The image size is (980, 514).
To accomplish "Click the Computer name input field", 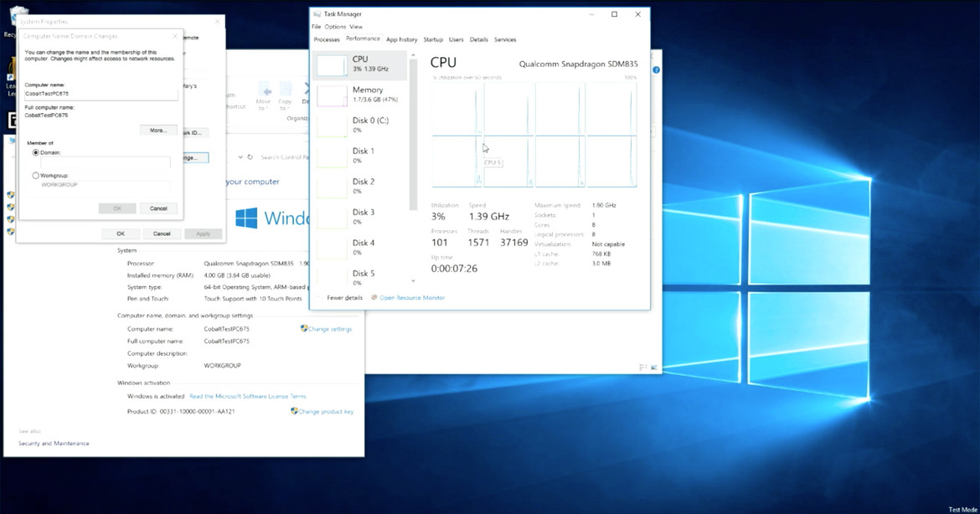I will [101, 94].
